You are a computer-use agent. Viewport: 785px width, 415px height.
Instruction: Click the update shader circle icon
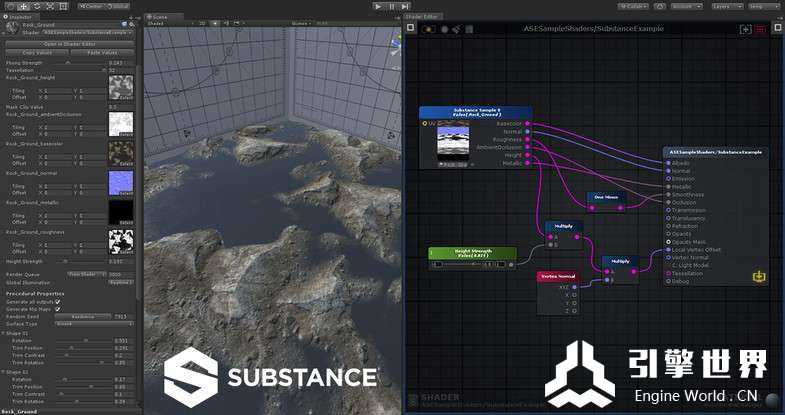pyautogui.click(x=445, y=30)
